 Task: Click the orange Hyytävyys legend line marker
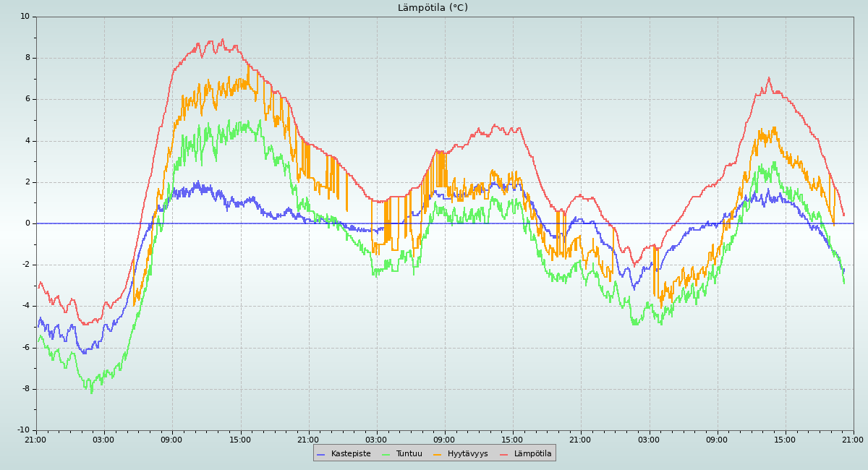[438, 454]
